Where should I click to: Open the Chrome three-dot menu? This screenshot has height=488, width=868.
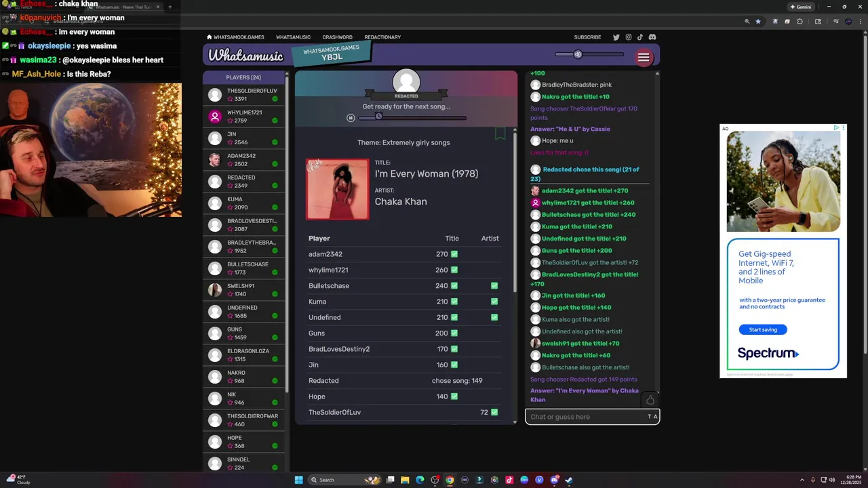click(861, 21)
